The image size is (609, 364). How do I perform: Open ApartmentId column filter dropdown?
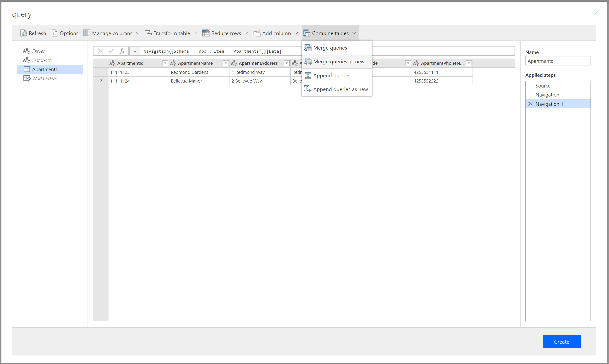point(165,63)
